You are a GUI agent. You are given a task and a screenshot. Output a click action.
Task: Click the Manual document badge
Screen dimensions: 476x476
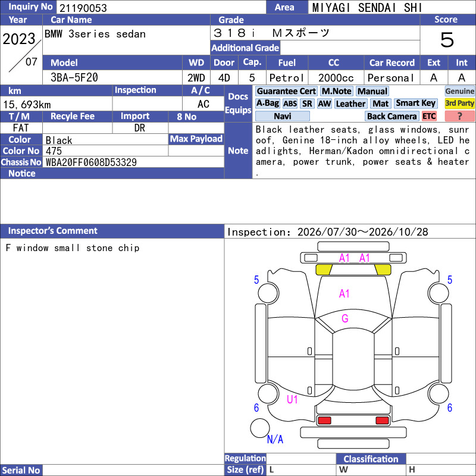coord(372,91)
